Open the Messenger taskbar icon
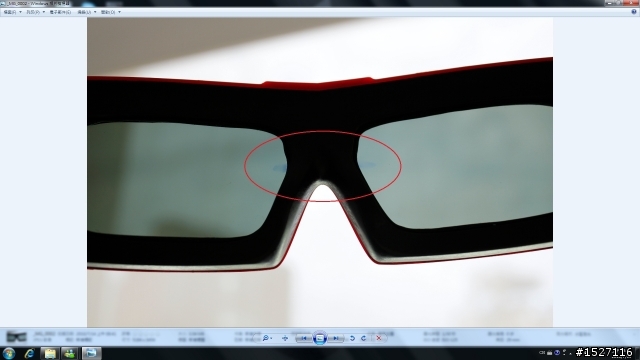 70,353
